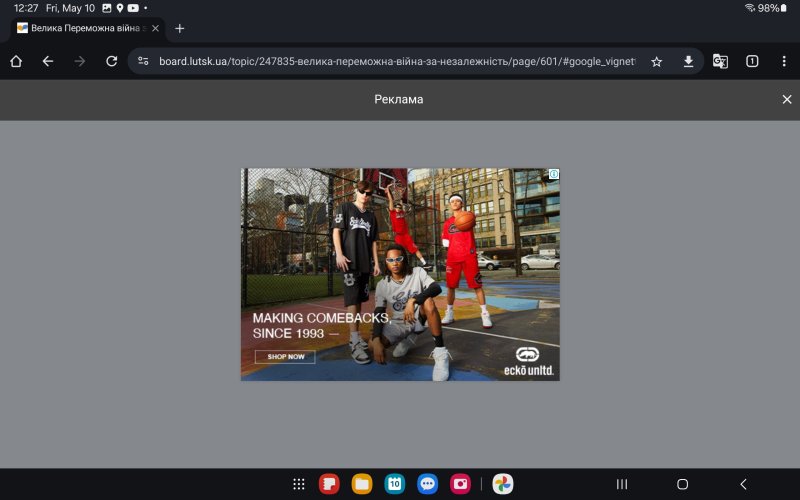Open the ecko unltd banner image
The width and height of the screenshot is (800, 500).
[x=400, y=274]
